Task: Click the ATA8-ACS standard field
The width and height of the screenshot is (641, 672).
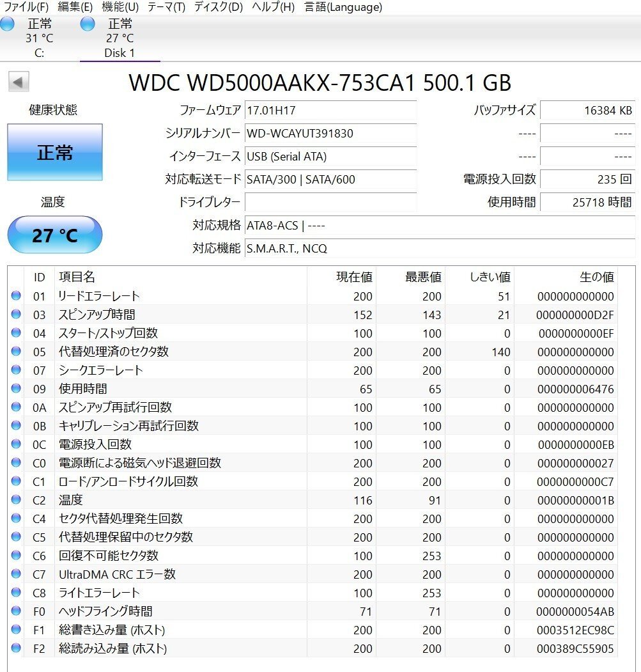Action: 440,225
